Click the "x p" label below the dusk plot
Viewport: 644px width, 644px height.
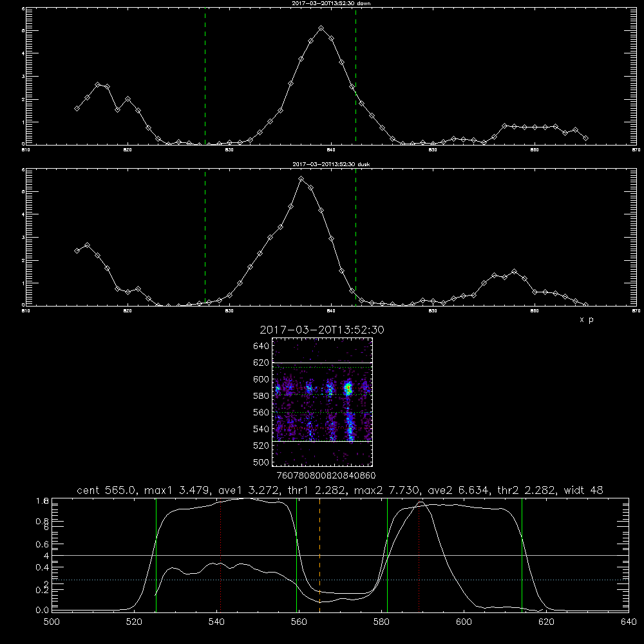587,319
